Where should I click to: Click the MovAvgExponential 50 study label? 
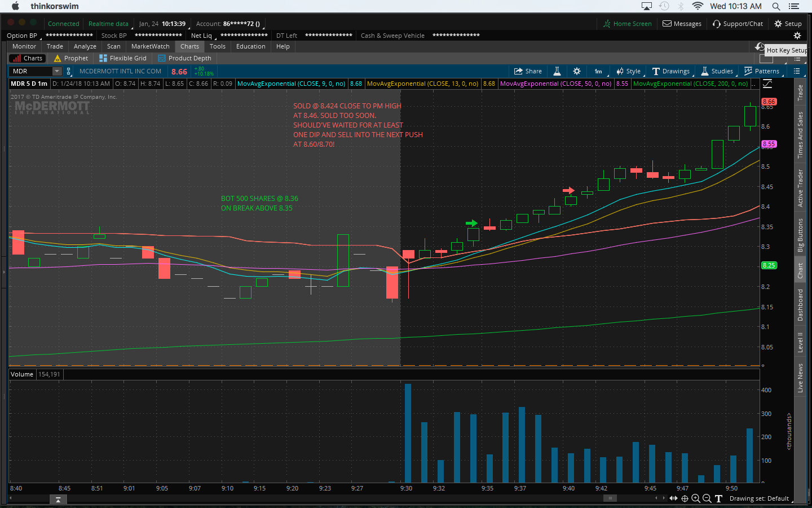pyautogui.click(x=556, y=84)
